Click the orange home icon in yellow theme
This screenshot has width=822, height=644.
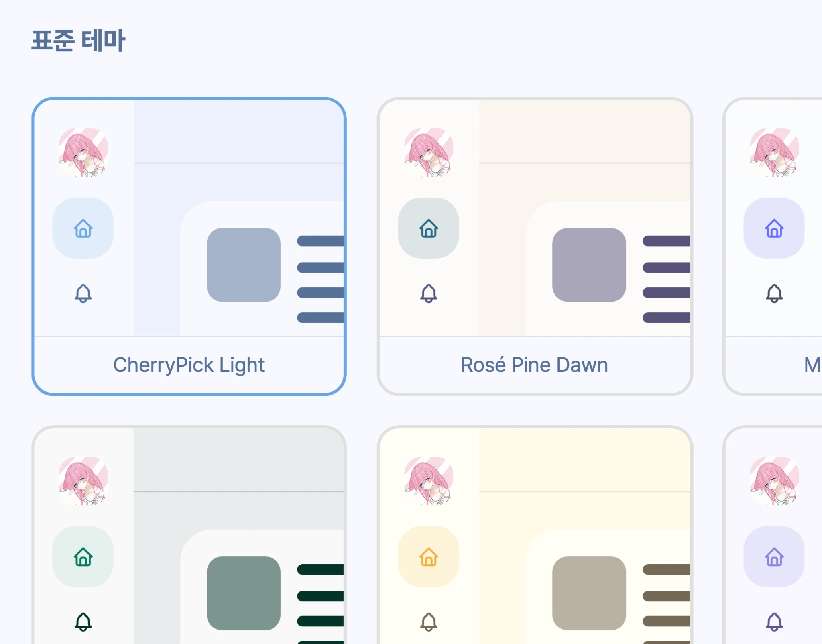pos(429,557)
